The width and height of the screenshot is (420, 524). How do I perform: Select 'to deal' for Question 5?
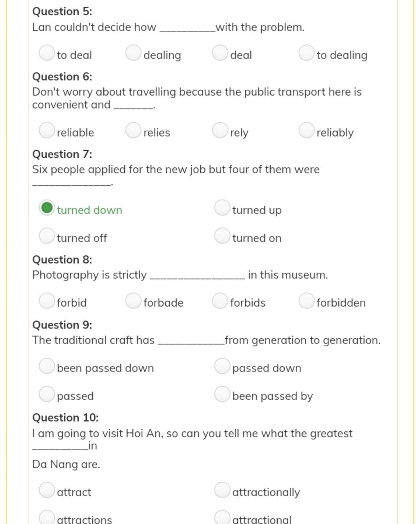[x=47, y=53]
